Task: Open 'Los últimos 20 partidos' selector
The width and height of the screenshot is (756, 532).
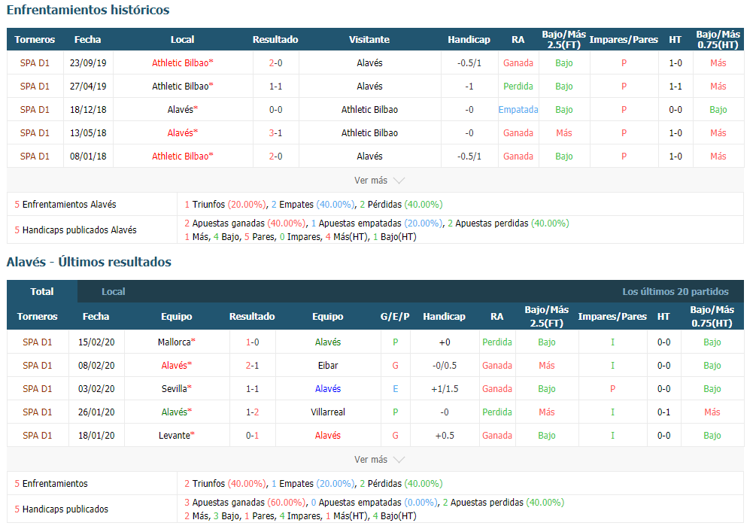Action: pos(675,291)
